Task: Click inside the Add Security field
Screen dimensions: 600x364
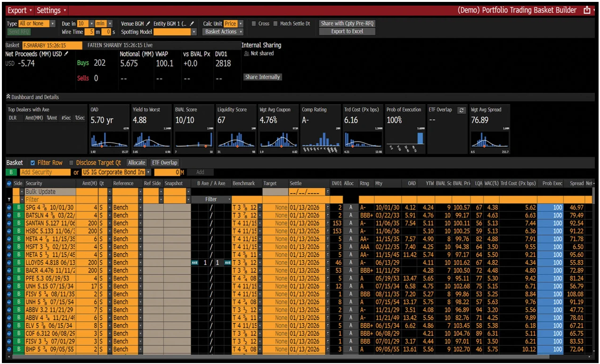Action: 45,172
